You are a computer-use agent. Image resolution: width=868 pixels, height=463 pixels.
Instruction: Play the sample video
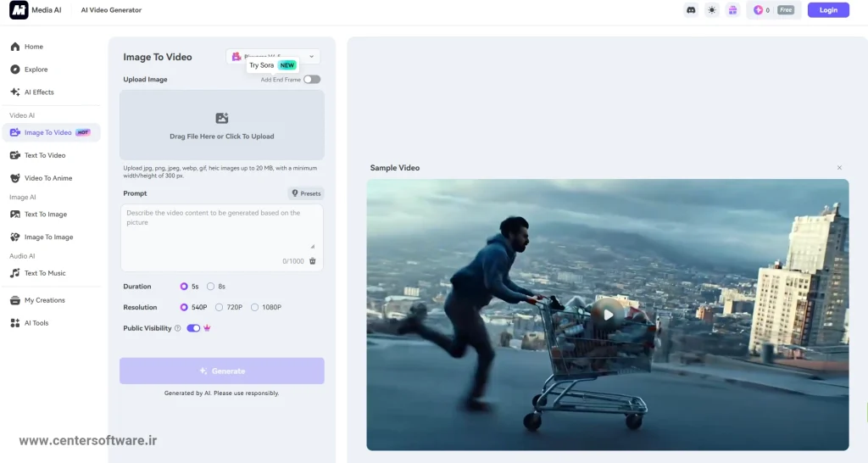(608, 315)
